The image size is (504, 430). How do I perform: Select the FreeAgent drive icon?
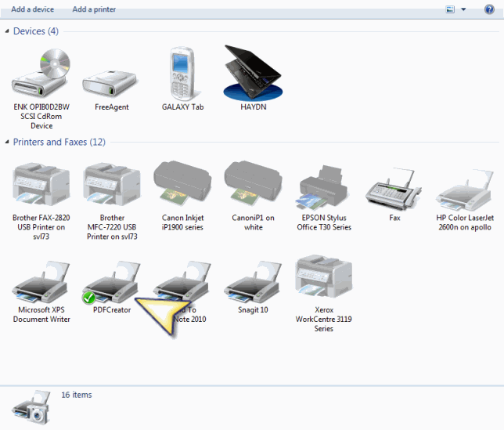(110, 84)
